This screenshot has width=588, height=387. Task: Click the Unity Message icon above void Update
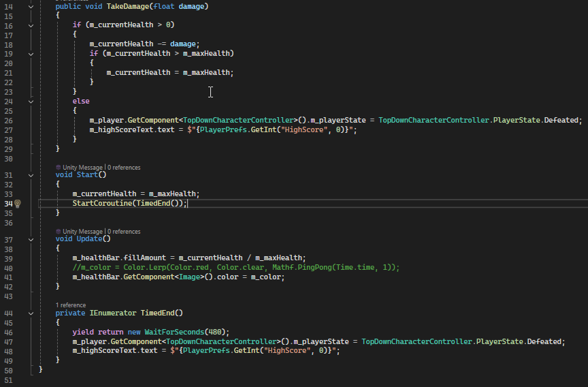pos(58,232)
